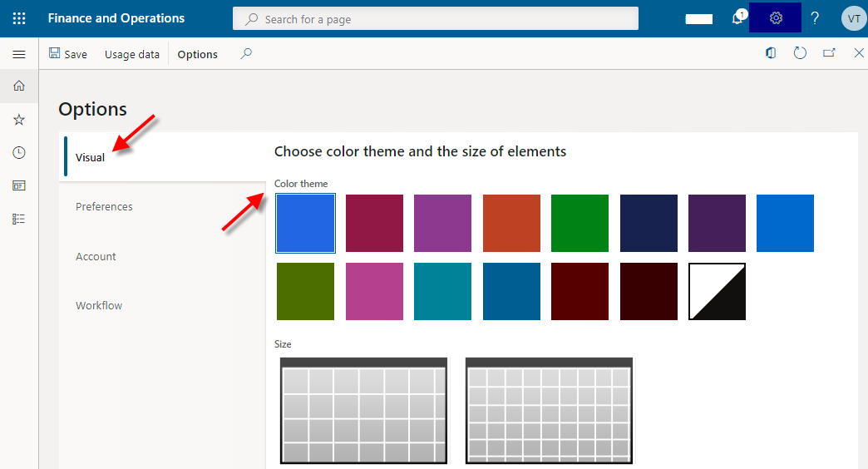Choose the larger element size grid
The width and height of the screenshot is (868, 469).
click(x=363, y=410)
